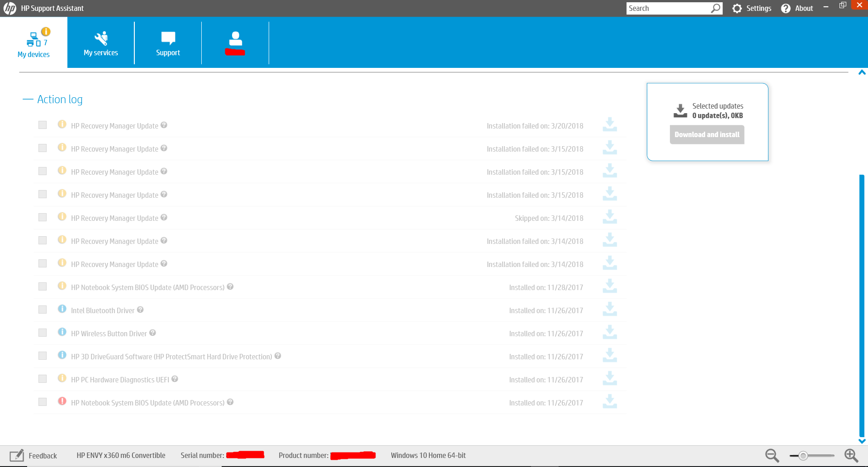Collapse the Action log section

[x=28, y=100]
